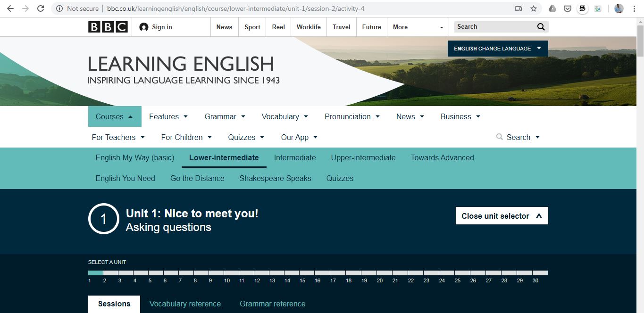Switch to Sessions tab
This screenshot has height=313, width=644.
(x=114, y=304)
